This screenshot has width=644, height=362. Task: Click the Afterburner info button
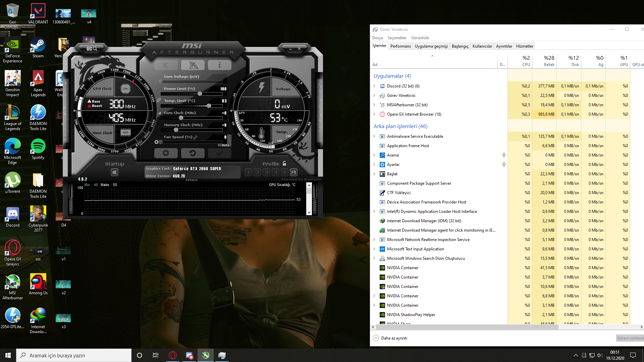pos(219,65)
